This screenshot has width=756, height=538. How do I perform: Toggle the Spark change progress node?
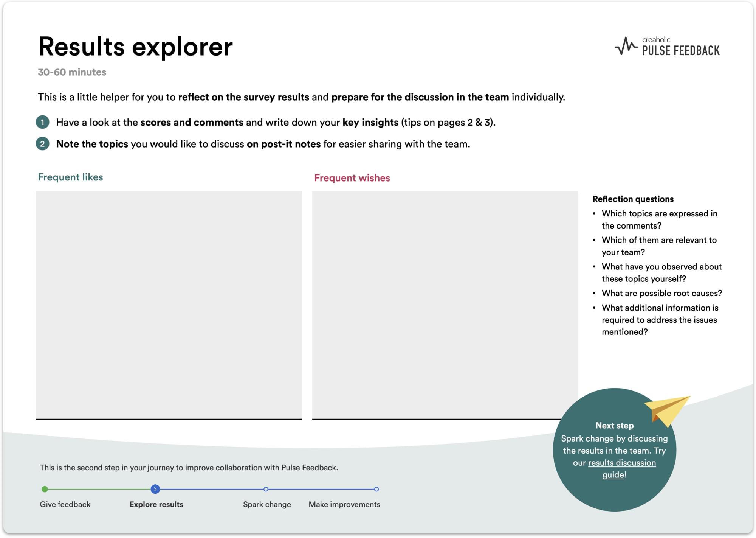click(266, 489)
